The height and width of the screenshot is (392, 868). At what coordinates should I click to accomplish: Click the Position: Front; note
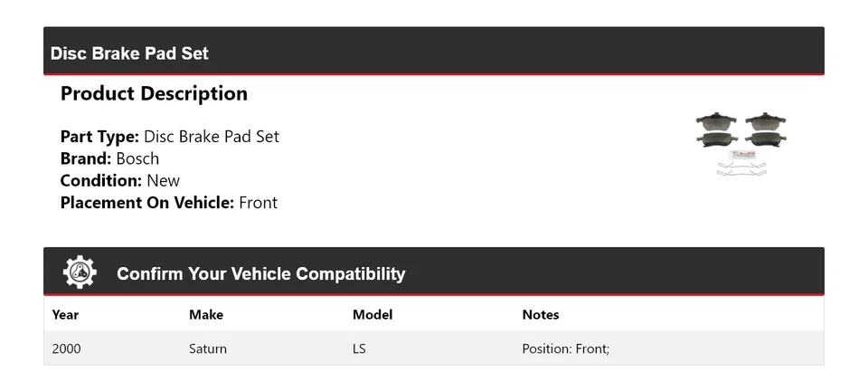point(566,349)
